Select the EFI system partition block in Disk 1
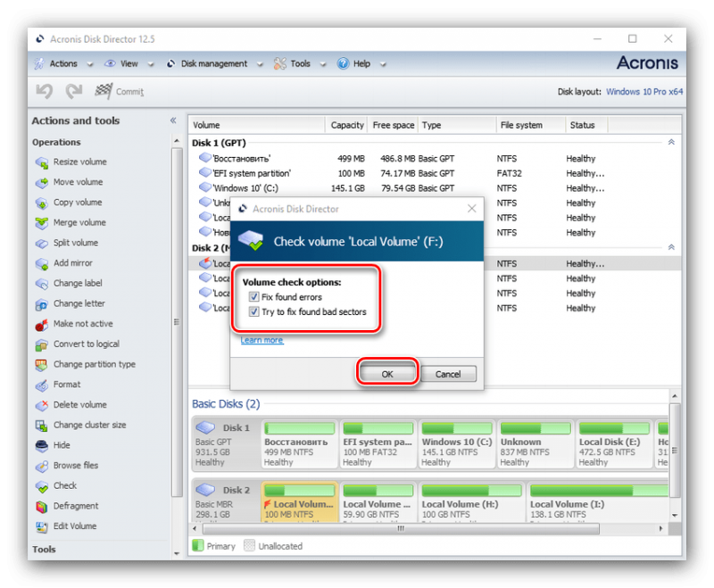The width and height of the screenshot is (714, 588). (x=378, y=444)
